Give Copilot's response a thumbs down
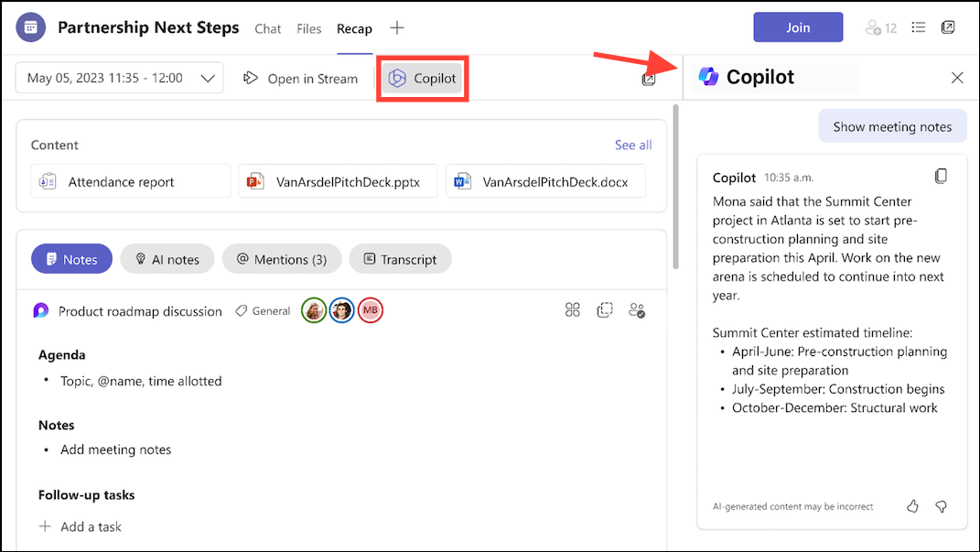980x552 pixels. click(941, 506)
